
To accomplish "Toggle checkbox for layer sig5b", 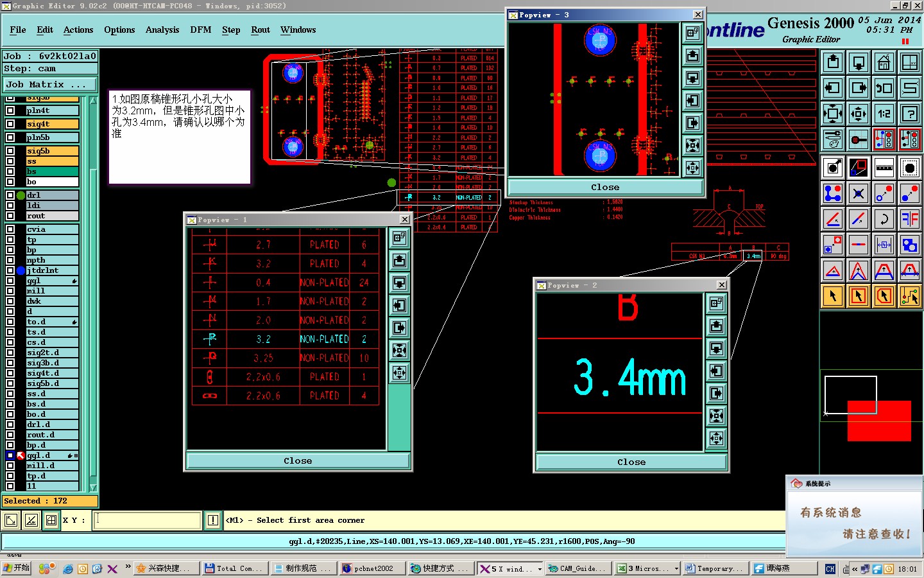I will [x=10, y=151].
